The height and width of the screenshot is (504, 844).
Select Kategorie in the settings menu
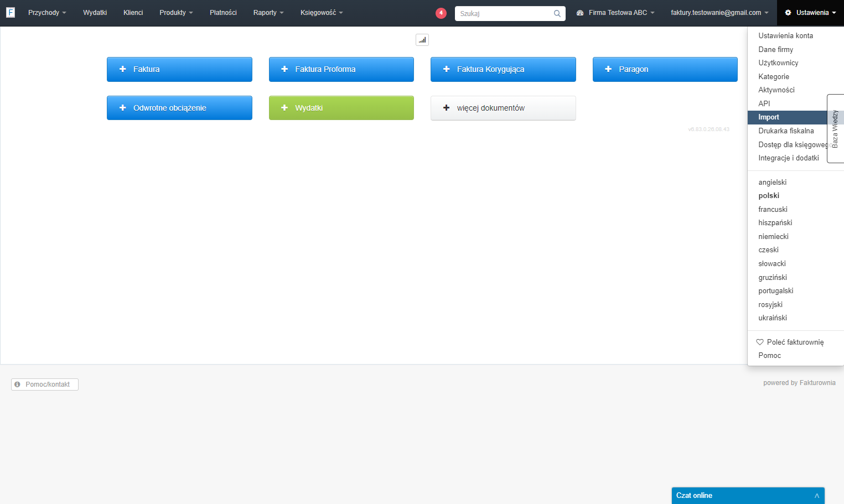tap(774, 76)
